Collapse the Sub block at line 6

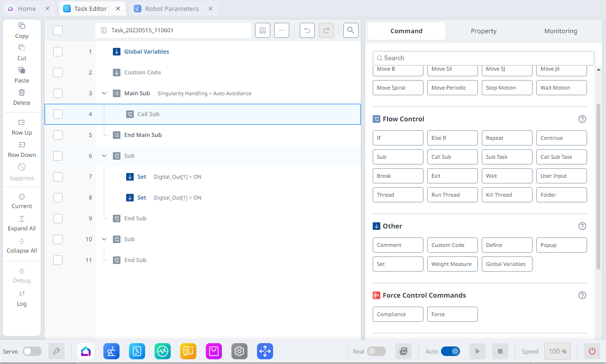coord(104,156)
